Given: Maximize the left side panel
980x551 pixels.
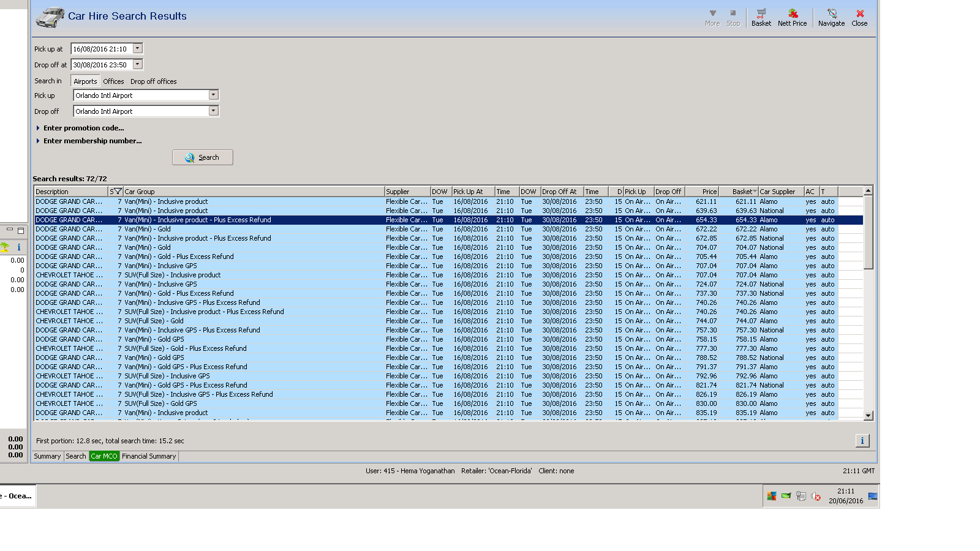Looking at the screenshot, I should tap(21, 230).
